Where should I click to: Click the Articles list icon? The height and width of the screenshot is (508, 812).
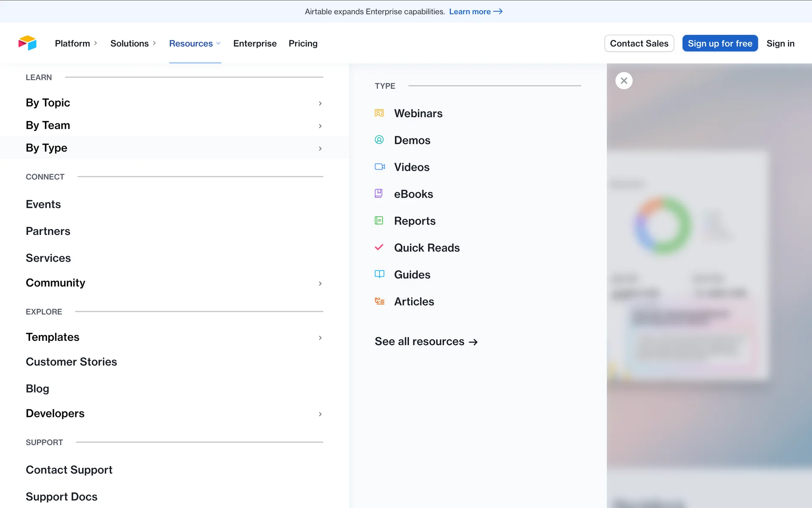tap(379, 301)
